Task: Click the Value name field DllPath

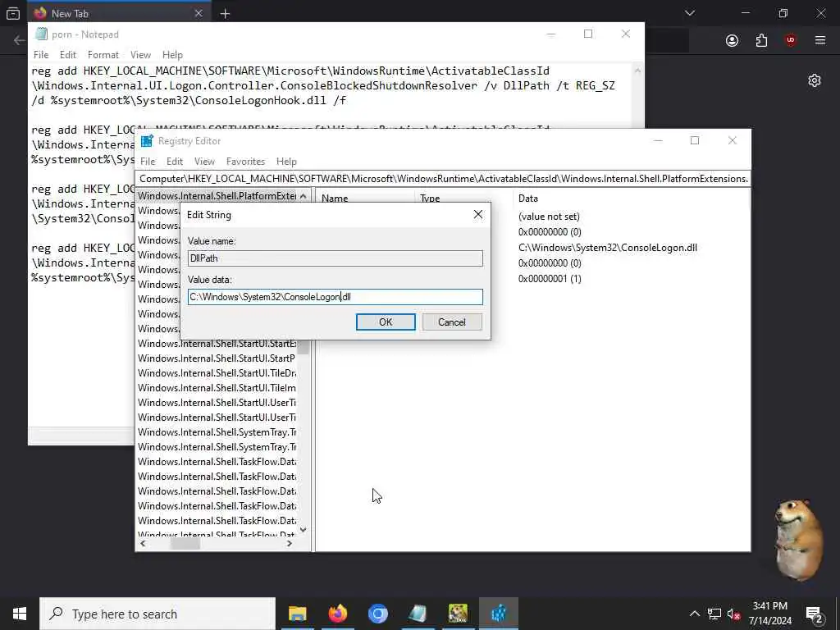Action: (335, 258)
